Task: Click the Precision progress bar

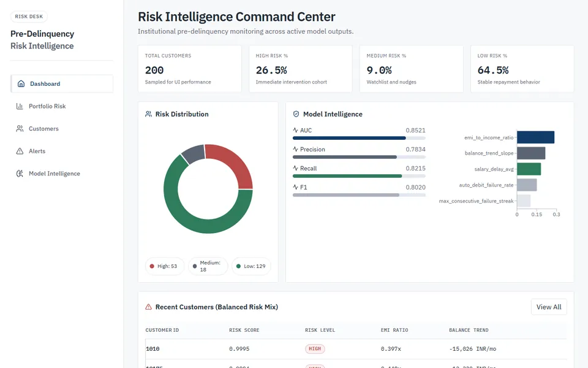Action: point(359,157)
